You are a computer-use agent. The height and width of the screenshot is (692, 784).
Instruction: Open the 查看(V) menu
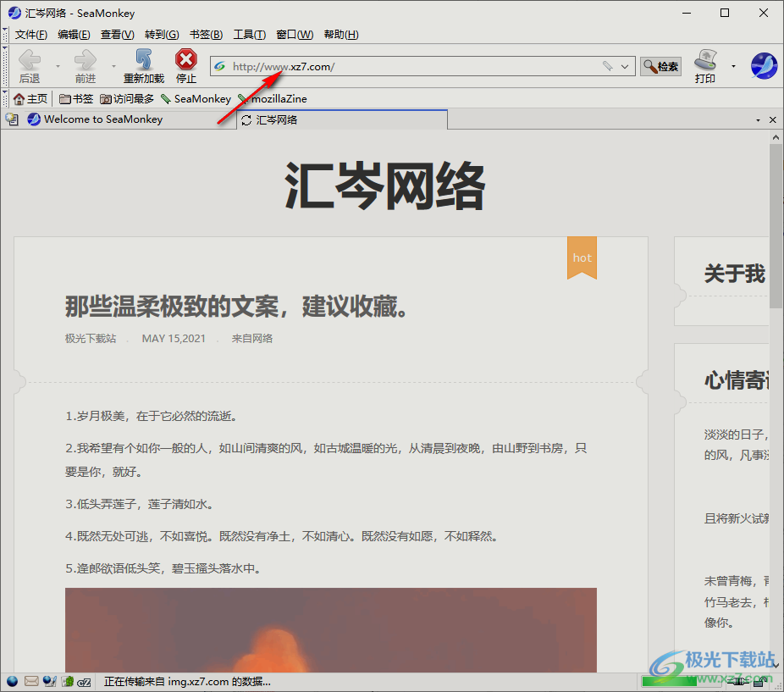[118, 35]
